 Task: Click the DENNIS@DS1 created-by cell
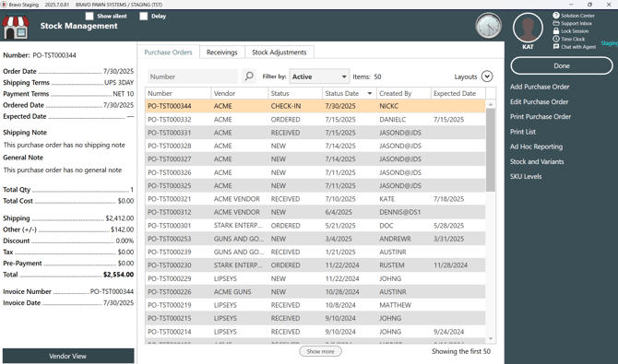(x=400, y=212)
